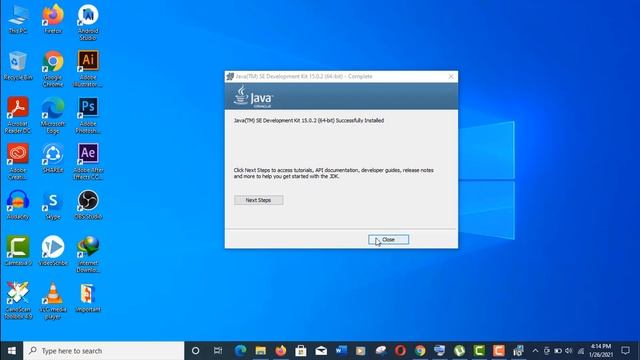Open the green Camtasia taskbar icon
The height and width of the screenshot is (360, 640).
(x=479, y=351)
